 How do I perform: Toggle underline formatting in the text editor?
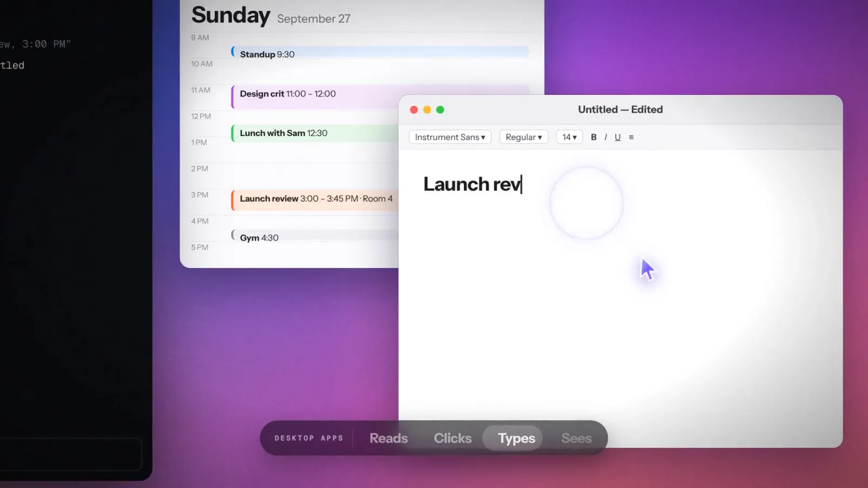pos(617,137)
